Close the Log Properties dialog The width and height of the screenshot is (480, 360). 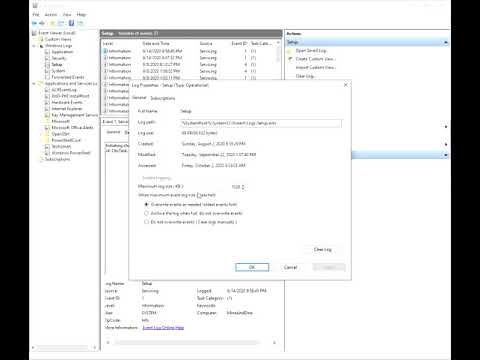346,85
